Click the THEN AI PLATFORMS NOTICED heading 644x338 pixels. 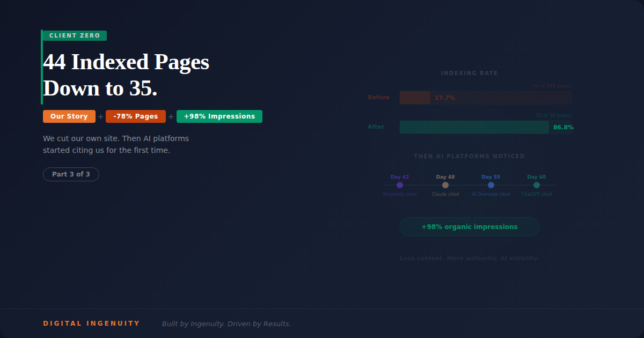pyautogui.click(x=469, y=156)
